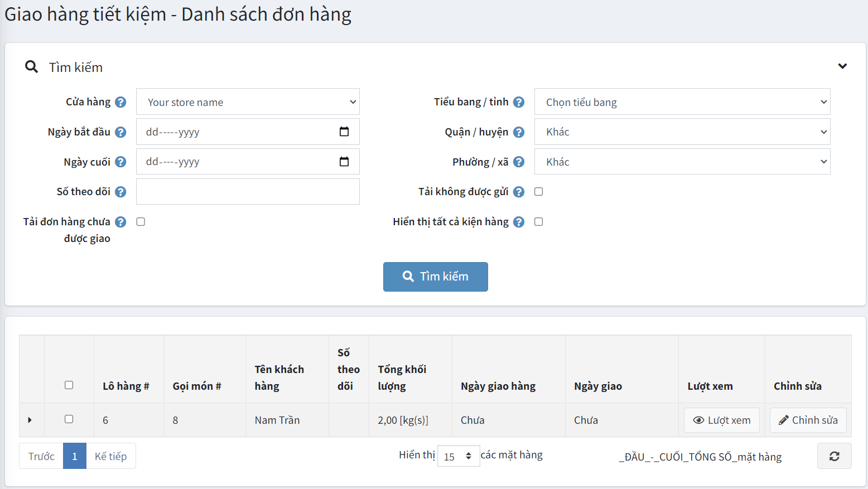Change the Hiển thị items-per-page selector
Screen dimensions: 868x489
pyautogui.click(x=459, y=456)
